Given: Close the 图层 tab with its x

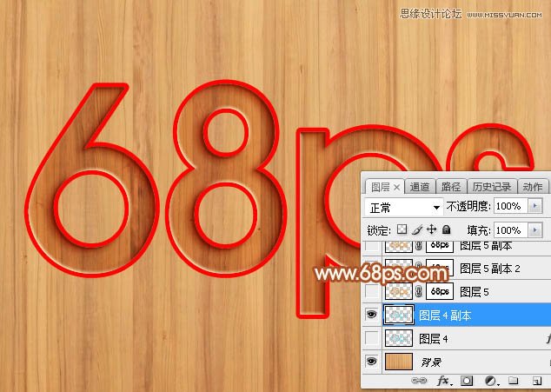Looking at the screenshot, I should point(396,188).
